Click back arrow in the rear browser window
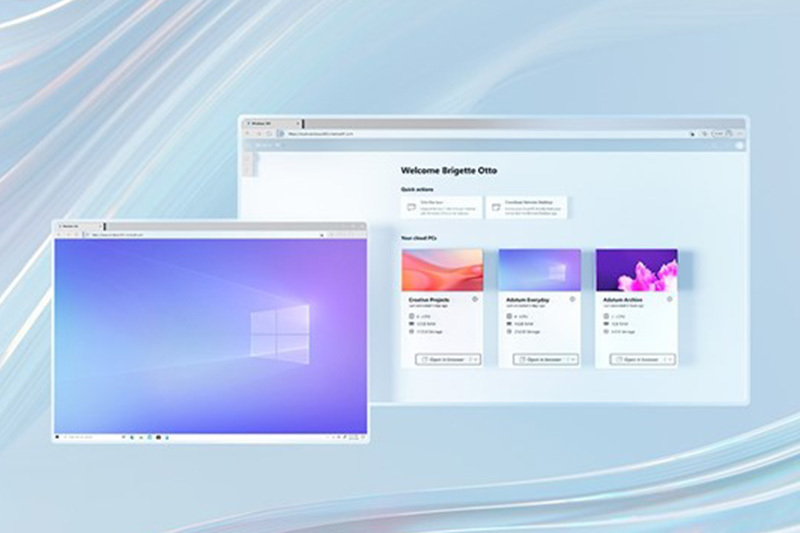The width and height of the screenshot is (800, 533). pyautogui.click(x=246, y=133)
